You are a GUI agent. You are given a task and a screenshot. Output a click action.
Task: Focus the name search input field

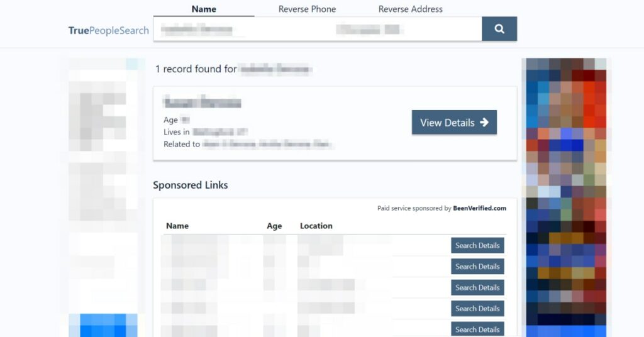coord(239,30)
